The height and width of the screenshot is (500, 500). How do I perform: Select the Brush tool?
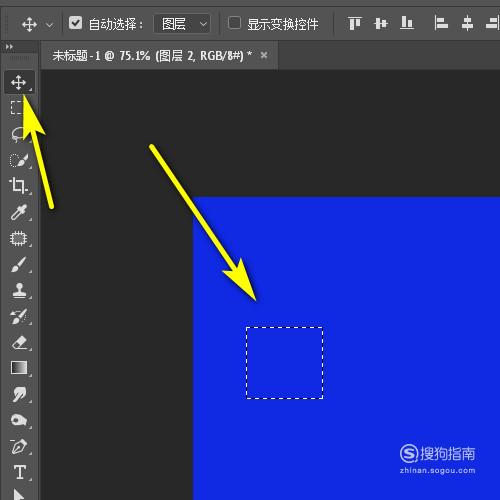[19, 264]
